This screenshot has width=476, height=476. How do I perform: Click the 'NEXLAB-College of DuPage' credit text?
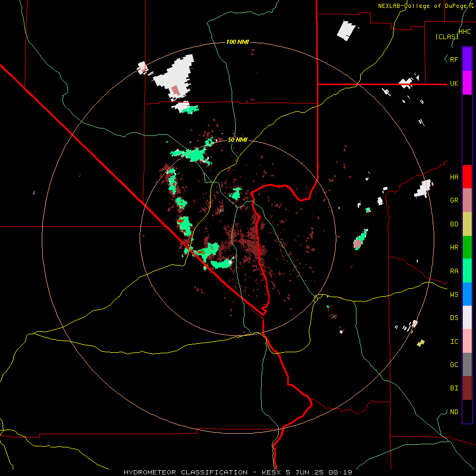[x=424, y=6]
